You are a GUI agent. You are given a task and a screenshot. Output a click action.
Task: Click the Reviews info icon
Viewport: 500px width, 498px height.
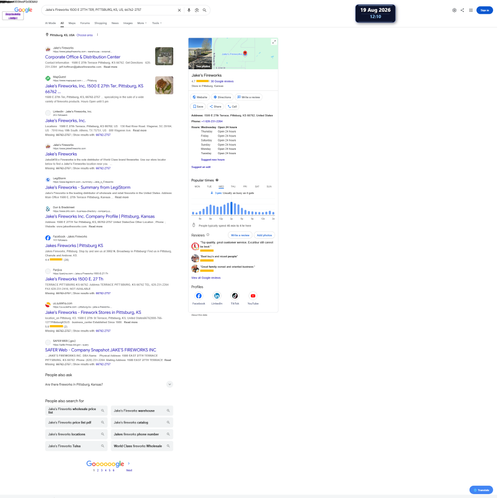208,235
